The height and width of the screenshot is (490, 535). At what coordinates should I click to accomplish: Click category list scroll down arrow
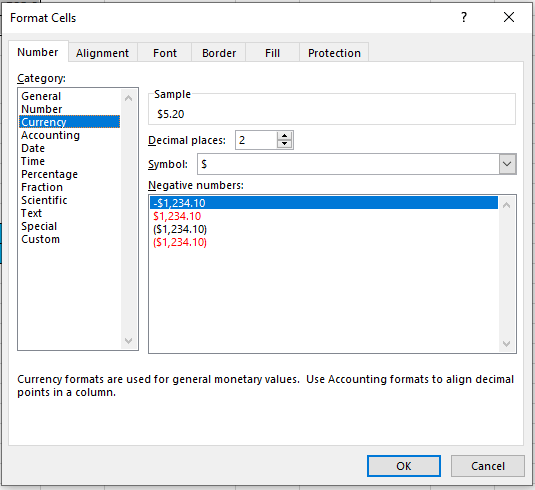coord(129,341)
